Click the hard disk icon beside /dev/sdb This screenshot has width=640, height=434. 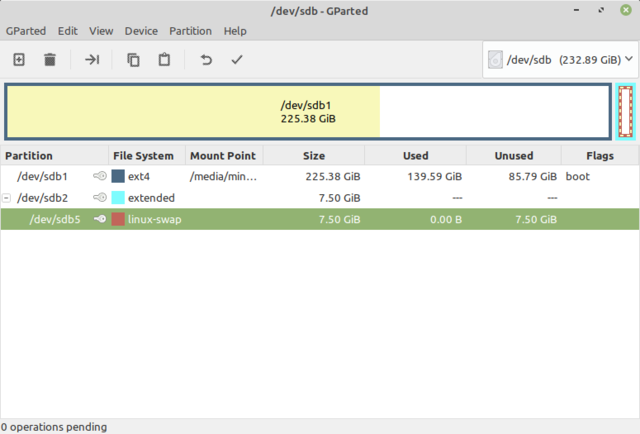click(x=495, y=60)
